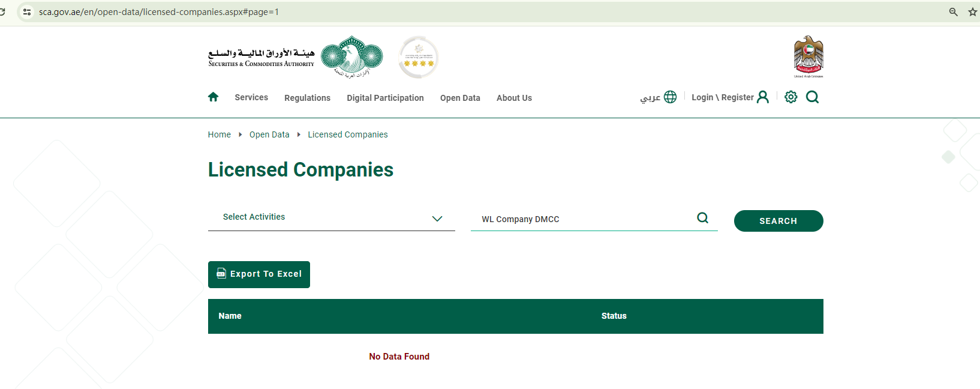Click the site information icon in the address bar
Viewport: 980px width, 389px height.
(x=26, y=12)
